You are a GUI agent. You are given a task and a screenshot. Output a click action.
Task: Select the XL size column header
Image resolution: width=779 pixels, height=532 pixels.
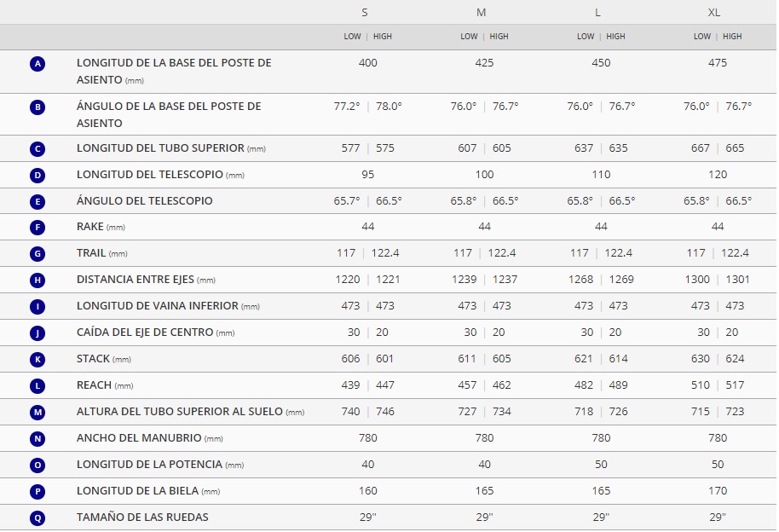pos(714,13)
